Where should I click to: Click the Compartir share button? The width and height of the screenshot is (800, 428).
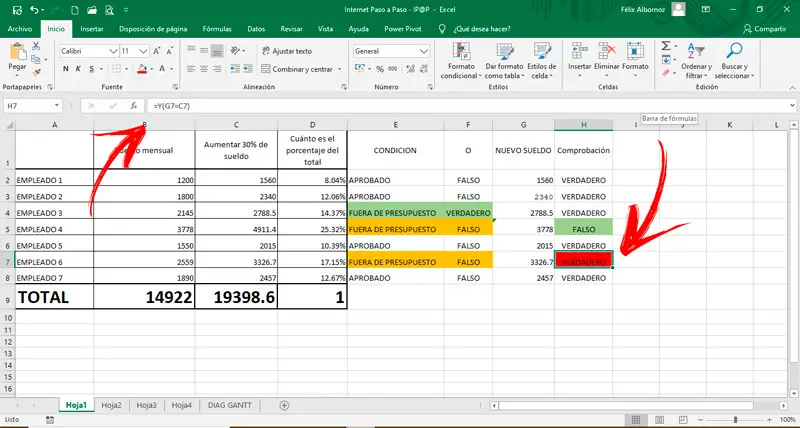point(765,29)
